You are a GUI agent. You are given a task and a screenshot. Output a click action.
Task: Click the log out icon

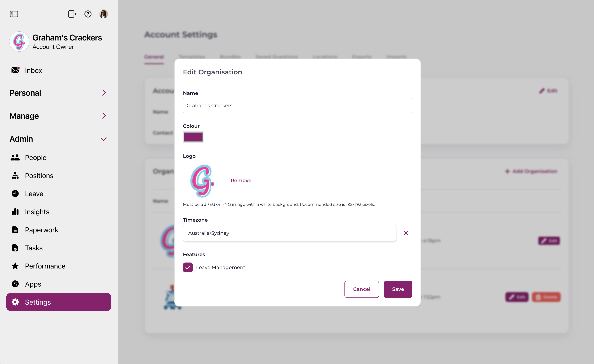click(x=72, y=14)
